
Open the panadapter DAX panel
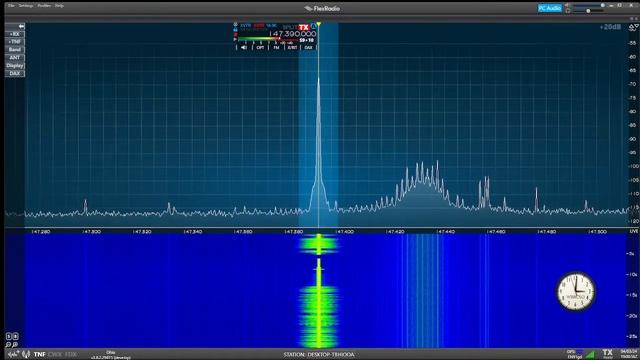click(15, 73)
